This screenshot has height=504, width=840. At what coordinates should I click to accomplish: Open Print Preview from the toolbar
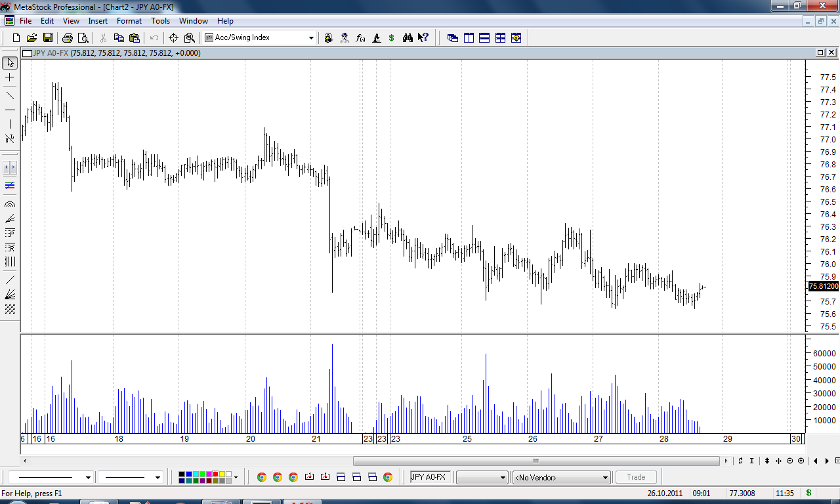tap(83, 38)
